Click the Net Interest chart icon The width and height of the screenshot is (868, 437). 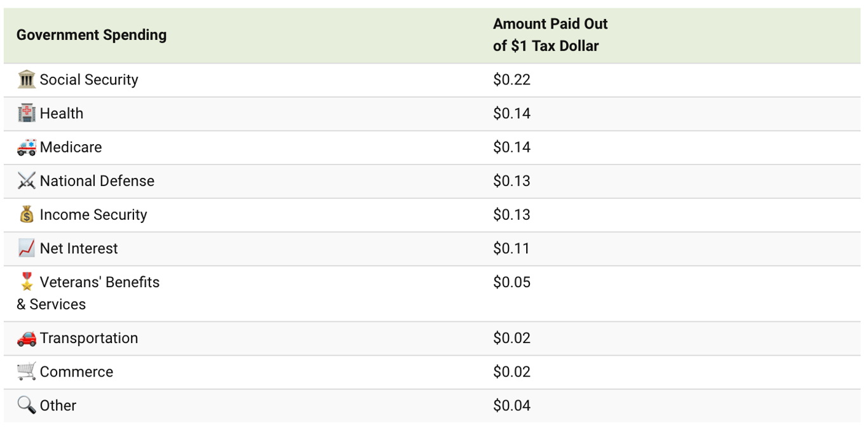point(27,248)
